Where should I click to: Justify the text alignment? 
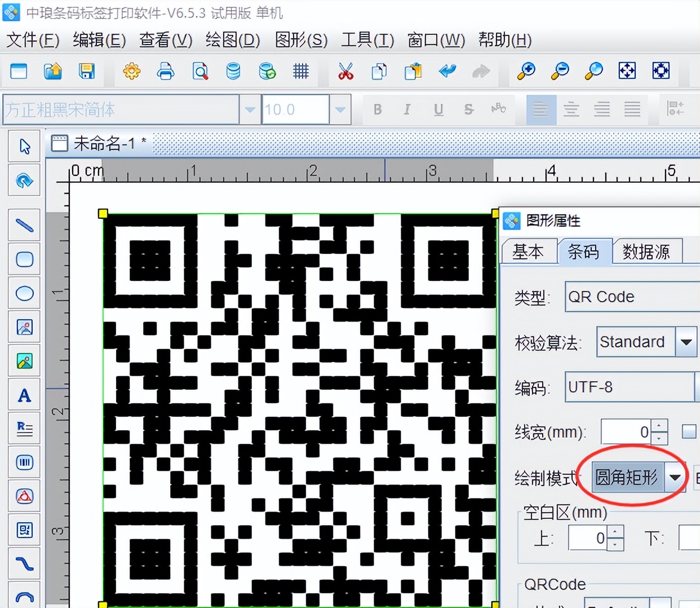(632, 109)
